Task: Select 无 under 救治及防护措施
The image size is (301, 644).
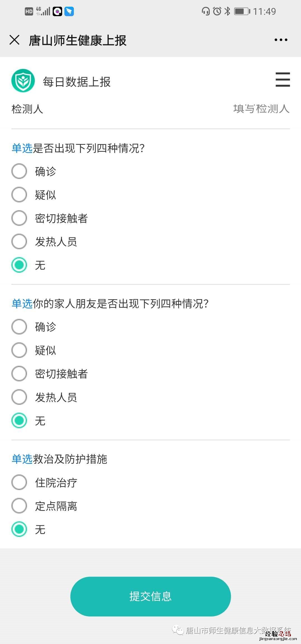Action: pyautogui.click(x=19, y=529)
